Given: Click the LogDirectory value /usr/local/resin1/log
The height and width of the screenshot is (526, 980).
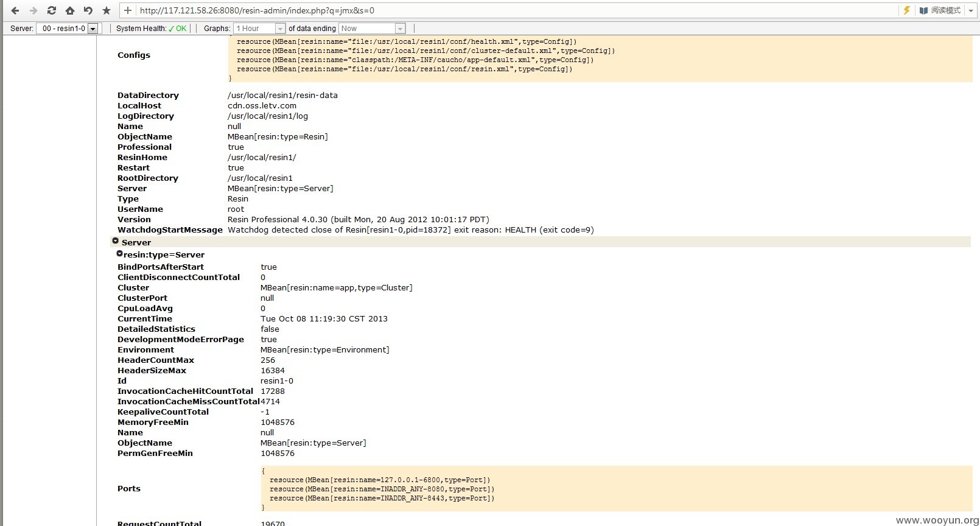Looking at the screenshot, I should coord(268,116).
